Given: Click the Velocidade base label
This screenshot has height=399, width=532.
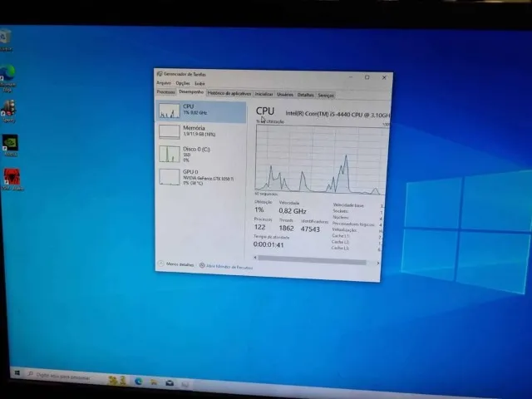Looking at the screenshot, I should [348, 205].
